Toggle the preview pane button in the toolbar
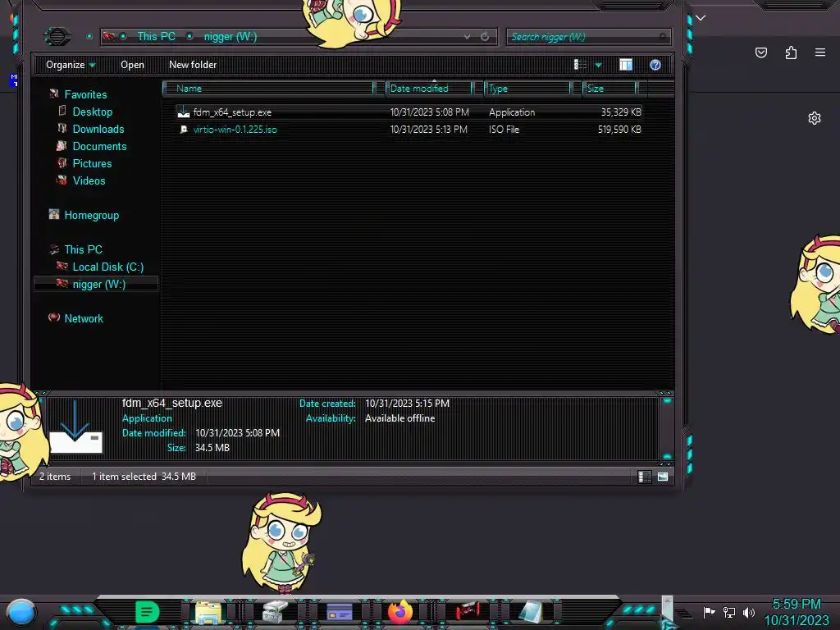The width and height of the screenshot is (840, 630). [626, 65]
